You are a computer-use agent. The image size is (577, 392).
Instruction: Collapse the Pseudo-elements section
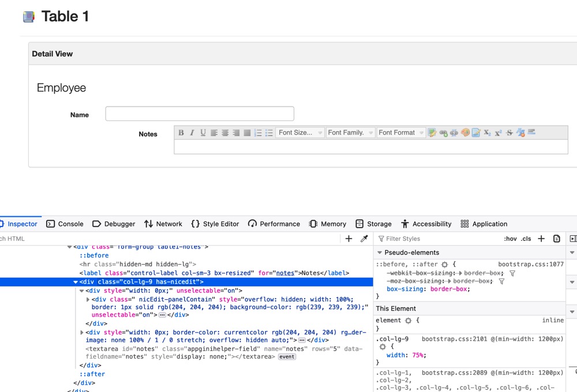point(380,252)
